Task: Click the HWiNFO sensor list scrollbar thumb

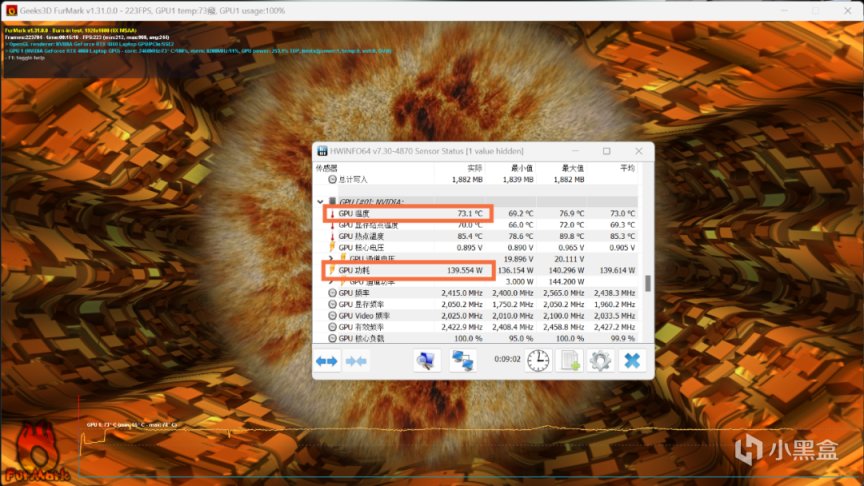Action: [647, 283]
